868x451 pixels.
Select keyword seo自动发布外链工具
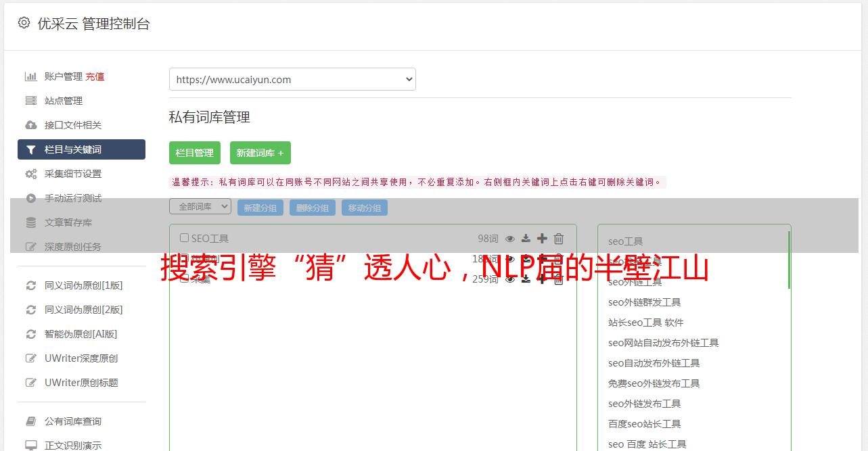point(654,363)
